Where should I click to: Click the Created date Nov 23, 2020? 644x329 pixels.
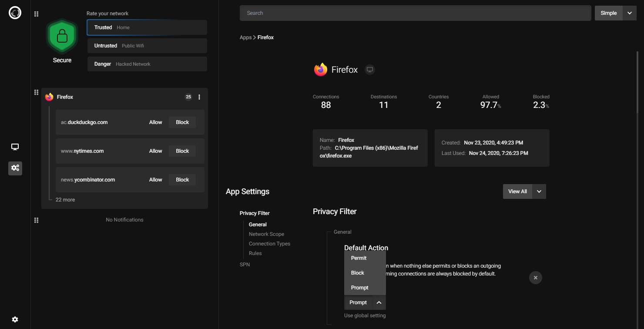click(493, 143)
